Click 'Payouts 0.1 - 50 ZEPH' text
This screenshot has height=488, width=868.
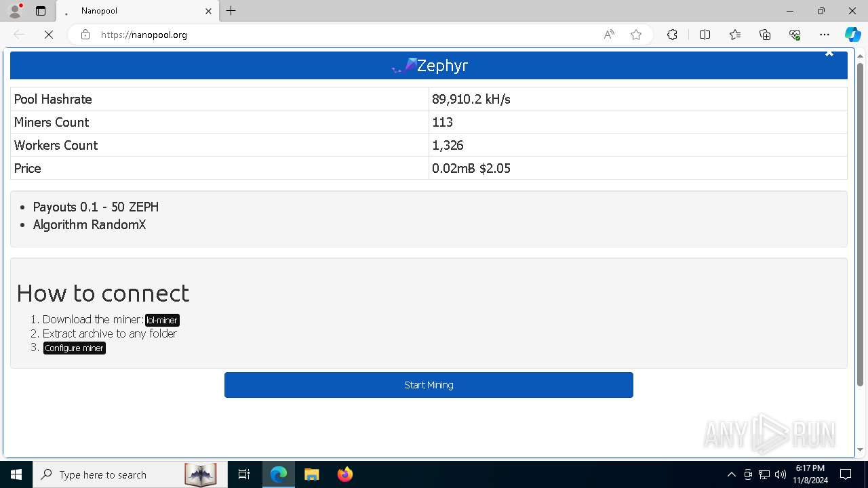[96, 207]
